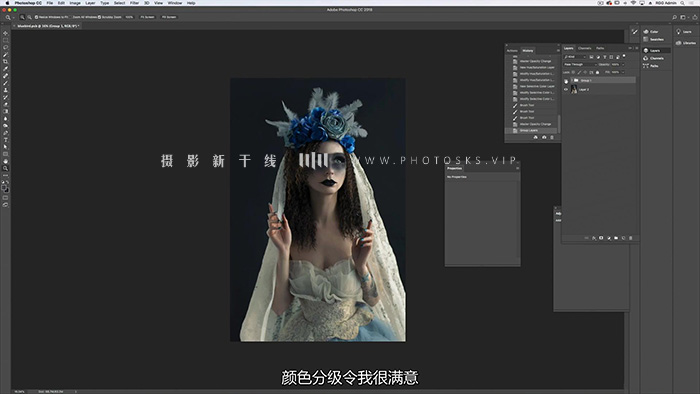The width and height of the screenshot is (700, 394).
Task: Select the Clone Stamp tool
Action: [x=5, y=90]
